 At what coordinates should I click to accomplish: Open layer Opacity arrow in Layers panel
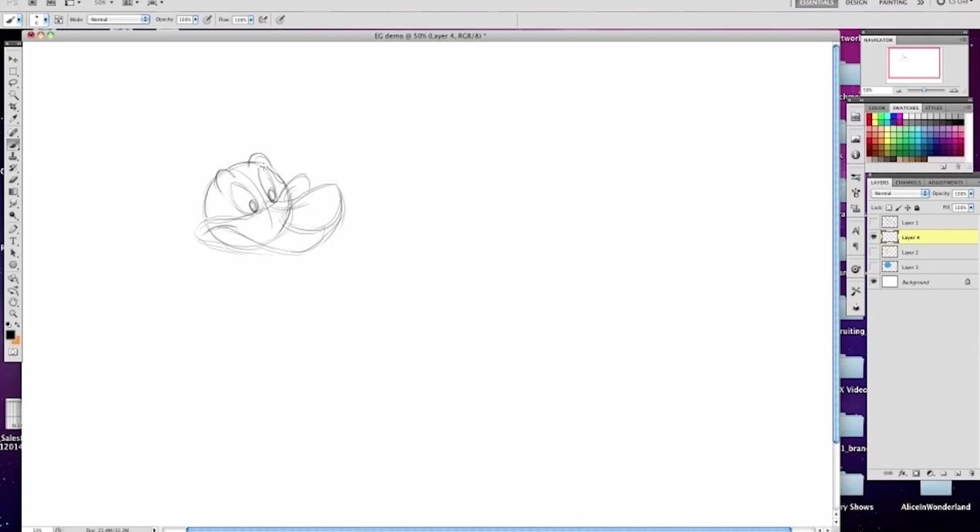972,194
